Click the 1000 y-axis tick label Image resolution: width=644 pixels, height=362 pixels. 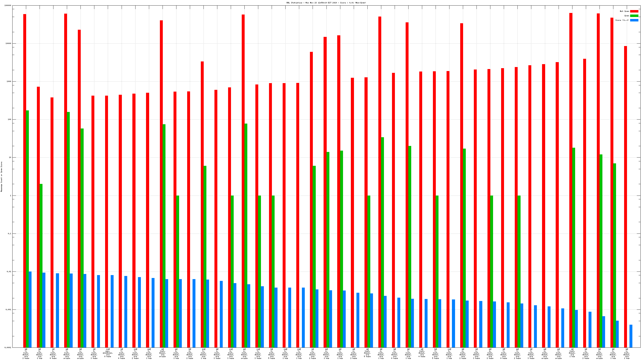tap(9, 81)
